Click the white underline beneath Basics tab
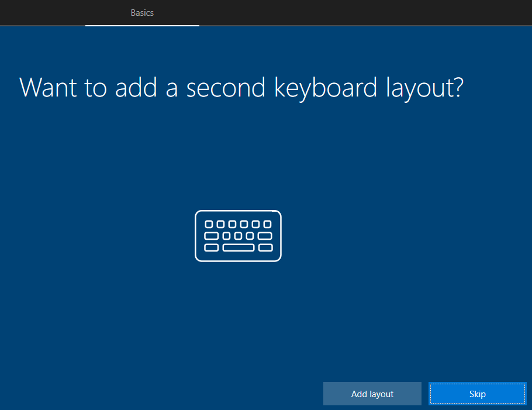 click(x=142, y=25)
